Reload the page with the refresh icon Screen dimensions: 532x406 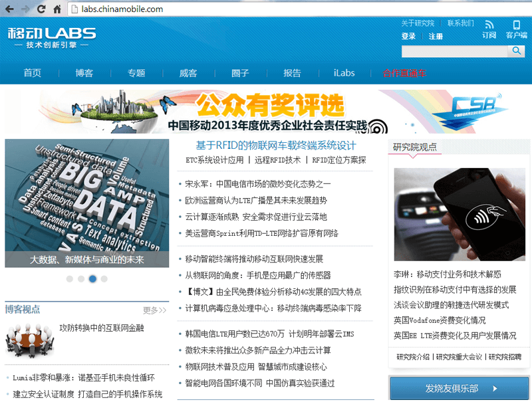[x=41, y=9]
